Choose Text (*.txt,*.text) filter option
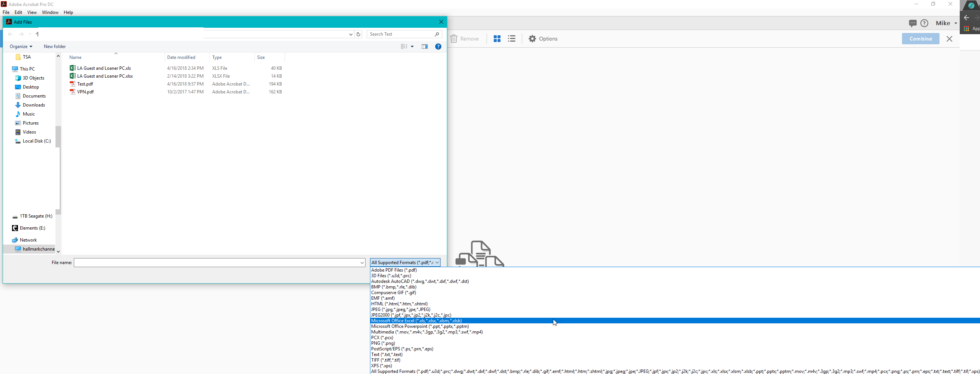Image resolution: width=980 pixels, height=374 pixels. tap(387, 354)
